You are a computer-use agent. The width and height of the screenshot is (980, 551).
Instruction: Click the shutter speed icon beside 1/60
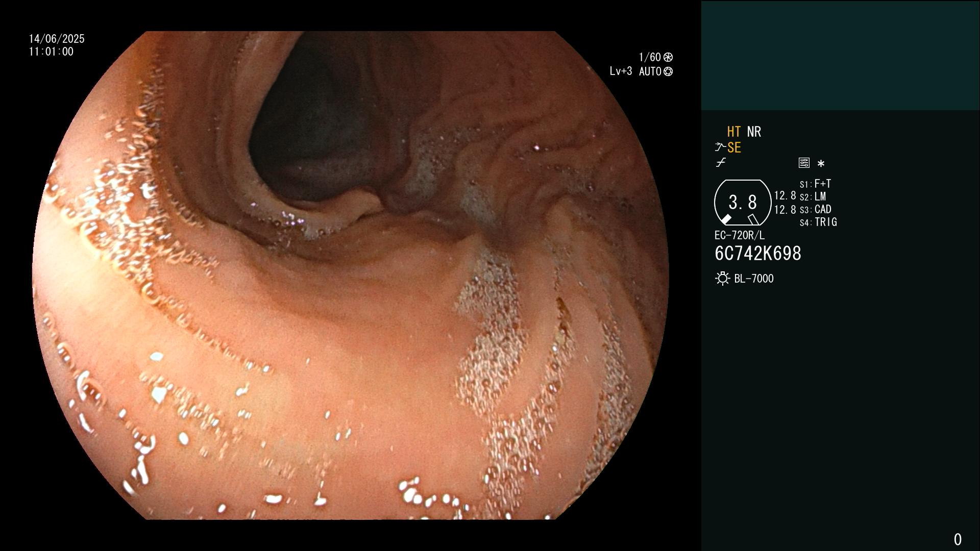pyautogui.click(x=668, y=57)
